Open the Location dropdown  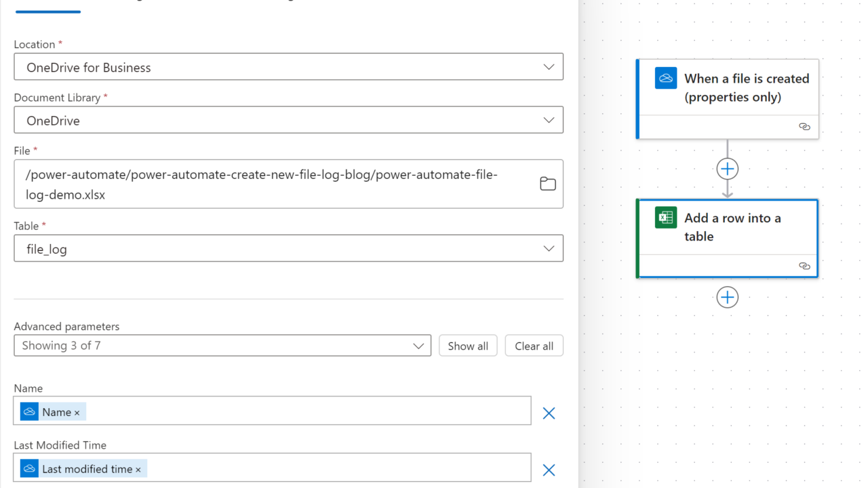288,67
